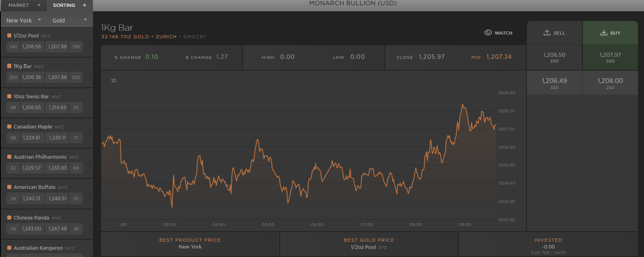Click the orange square beside 1/2oz Pool

pyautogui.click(x=9, y=35)
